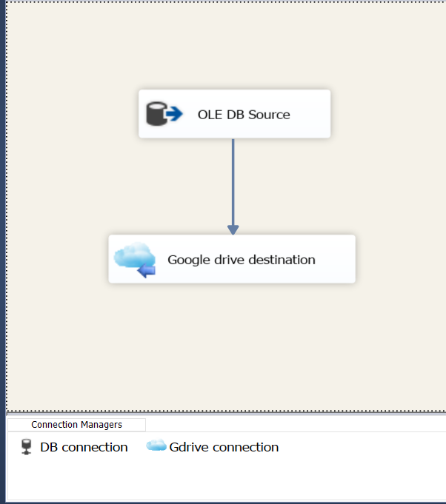Click the OLE DB Source database icon

click(164, 114)
